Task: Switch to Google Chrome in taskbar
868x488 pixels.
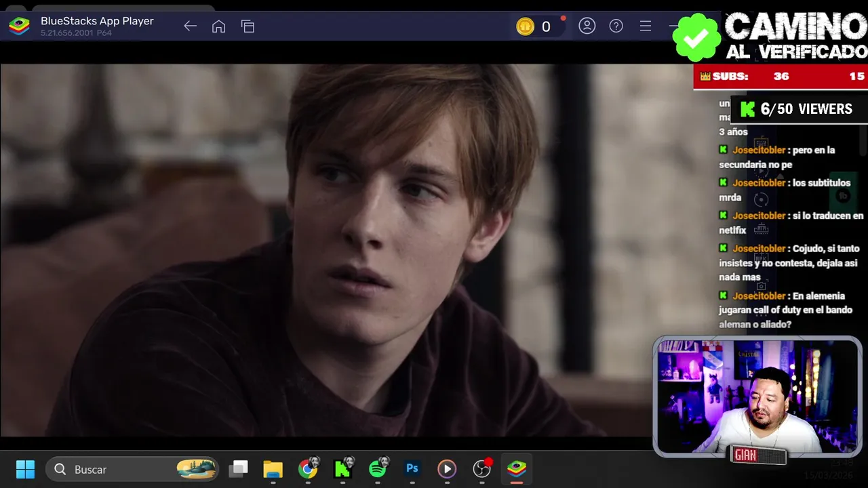Action: click(x=308, y=469)
